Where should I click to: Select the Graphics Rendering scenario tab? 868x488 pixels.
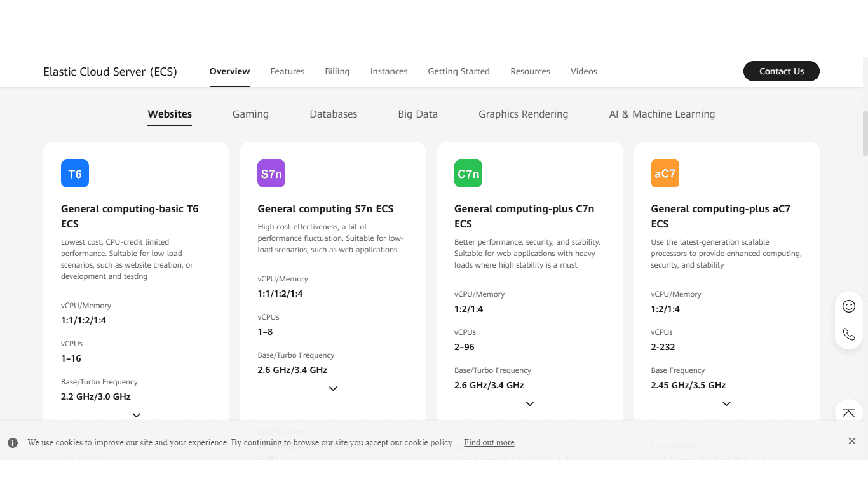524,114
